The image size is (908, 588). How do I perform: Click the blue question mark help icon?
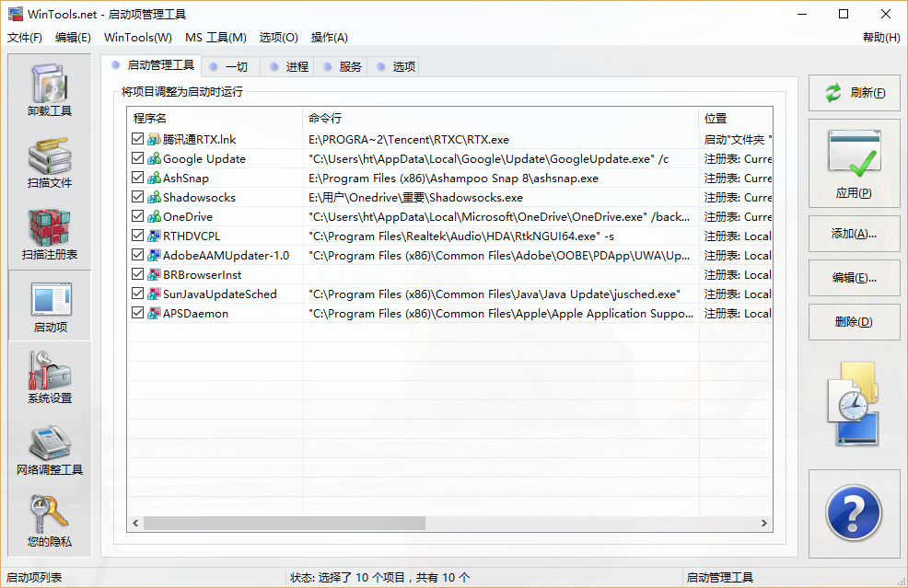click(854, 513)
